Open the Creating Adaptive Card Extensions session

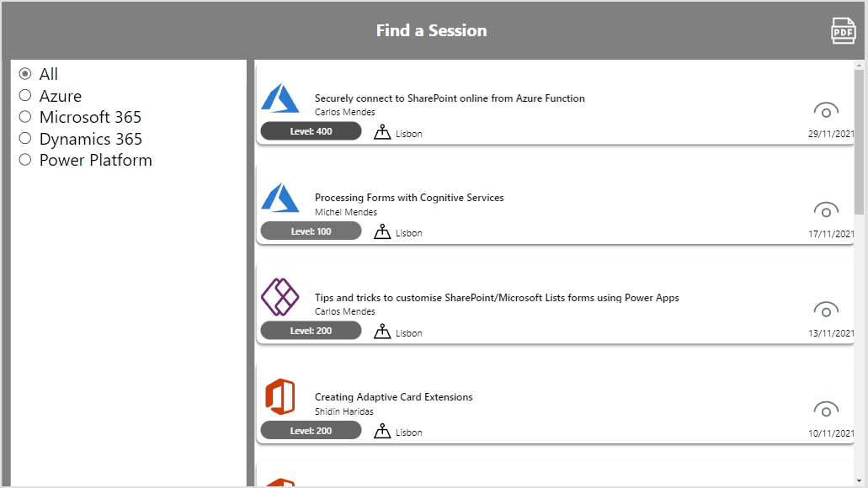point(393,396)
